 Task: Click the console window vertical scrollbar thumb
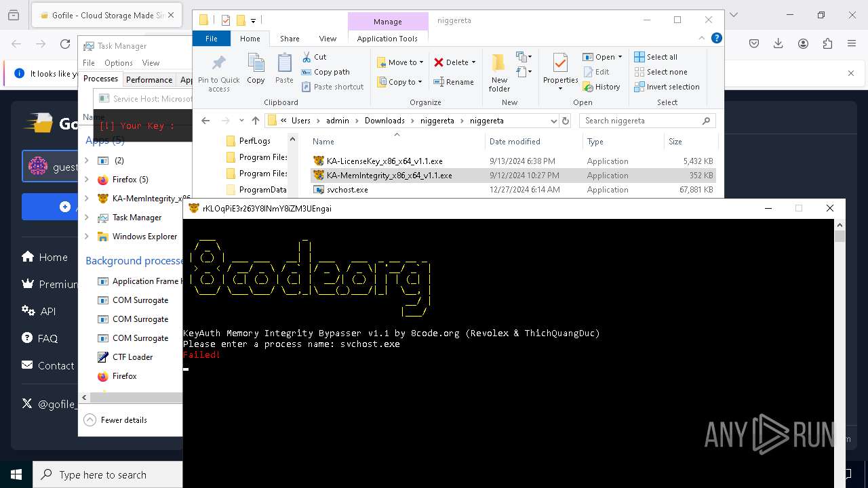tap(840, 236)
